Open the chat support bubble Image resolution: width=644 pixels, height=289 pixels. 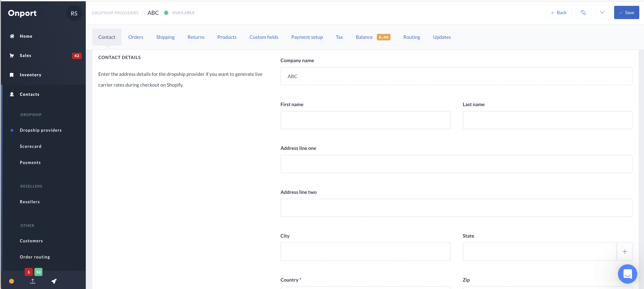pyautogui.click(x=628, y=274)
